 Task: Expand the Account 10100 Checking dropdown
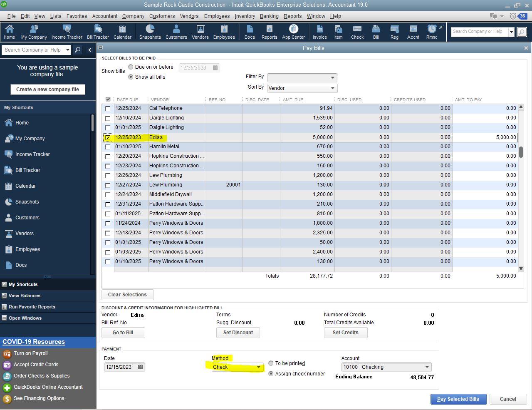pos(427,367)
